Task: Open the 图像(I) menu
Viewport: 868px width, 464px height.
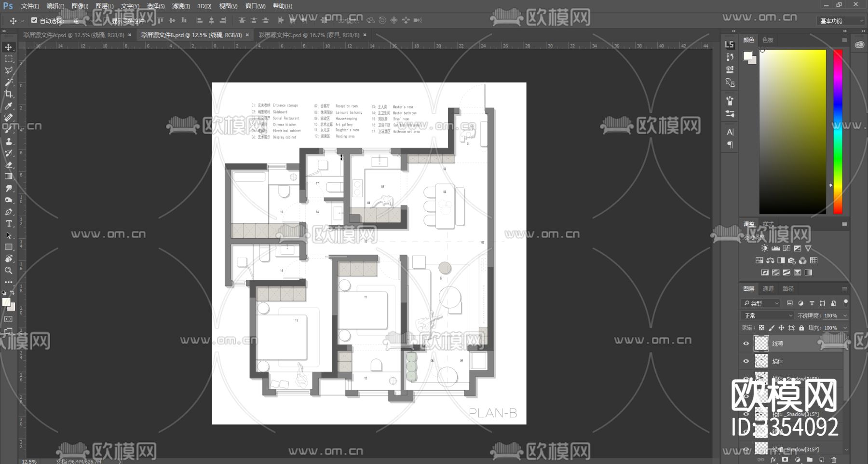Action: [80, 6]
